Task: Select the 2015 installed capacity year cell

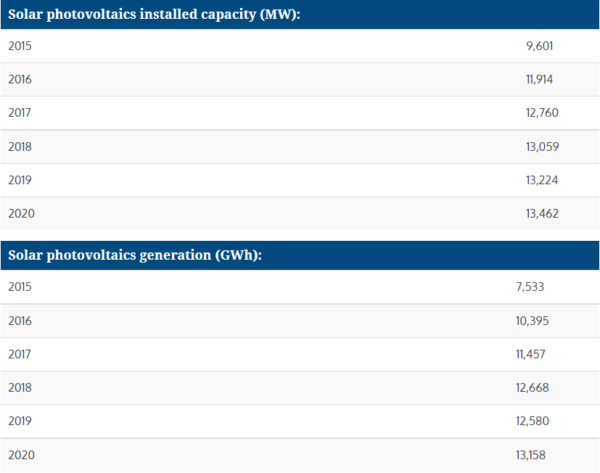Action: click(x=20, y=46)
